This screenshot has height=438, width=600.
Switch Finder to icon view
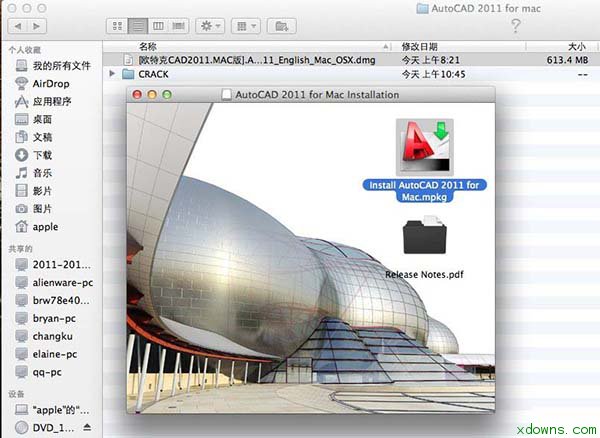click(117, 26)
